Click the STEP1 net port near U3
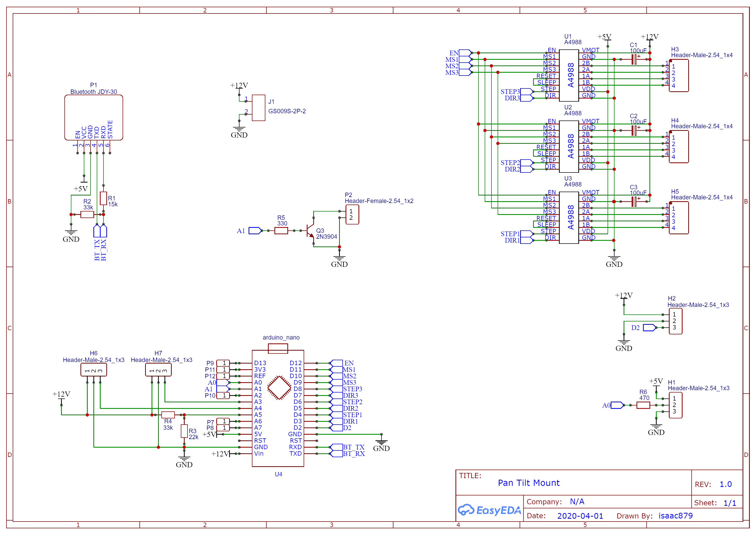This screenshot has height=535, width=756. [x=527, y=234]
